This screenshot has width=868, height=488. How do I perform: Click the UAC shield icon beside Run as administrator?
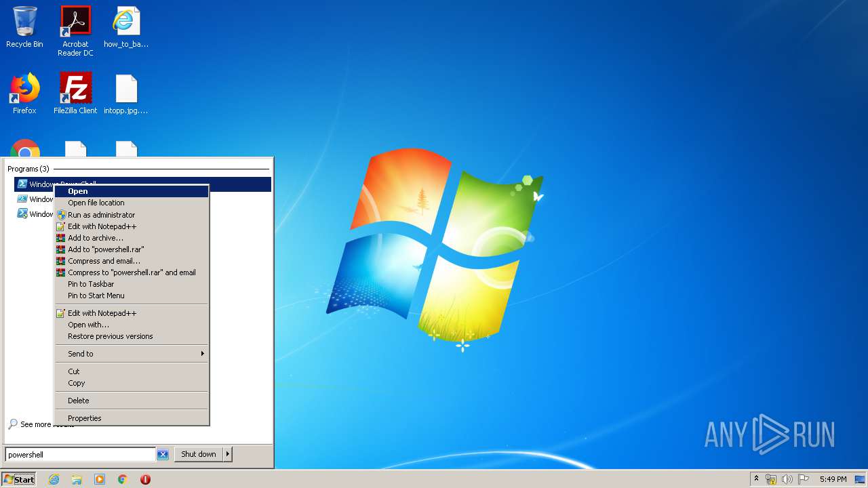point(61,215)
